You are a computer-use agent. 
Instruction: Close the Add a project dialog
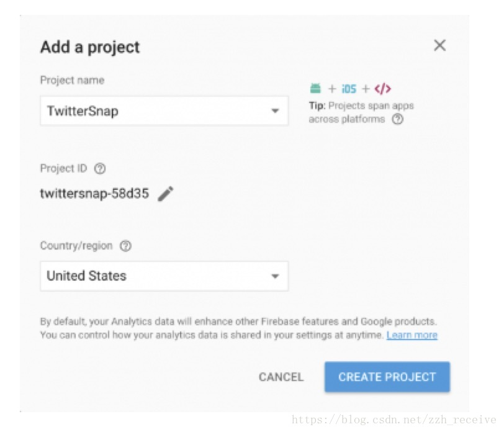(x=439, y=45)
